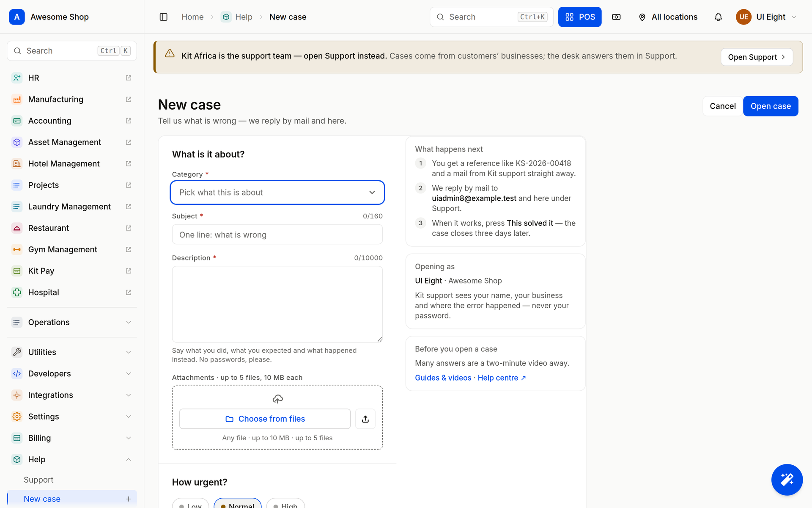Click the sidebar Search box
812x508 pixels.
point(72,51)
